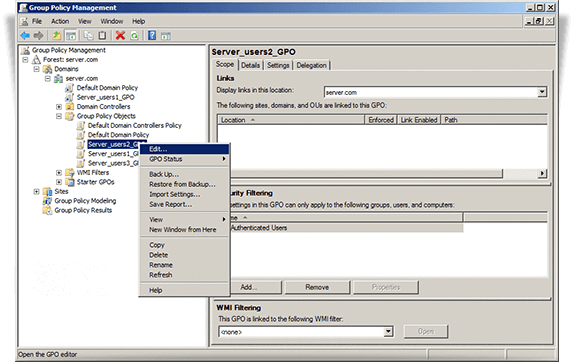Expand the Starter GPOs node

click(59, 182)
